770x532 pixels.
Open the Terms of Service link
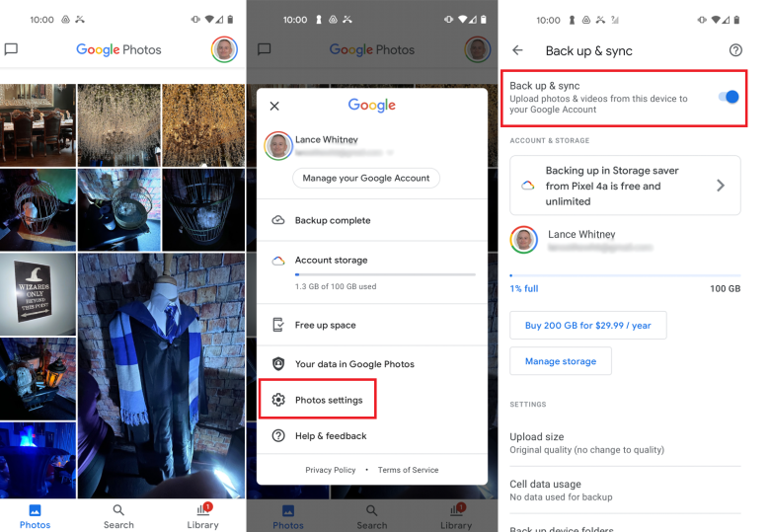(408, 470)
